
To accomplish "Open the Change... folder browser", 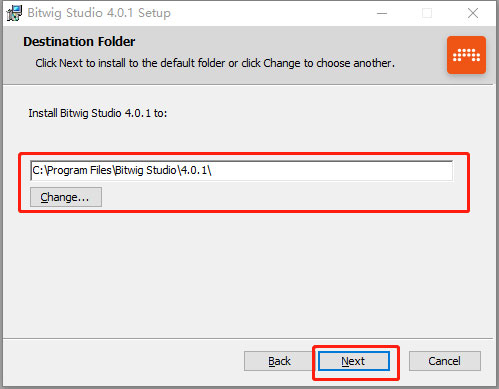I will click(x=66, y=197).
